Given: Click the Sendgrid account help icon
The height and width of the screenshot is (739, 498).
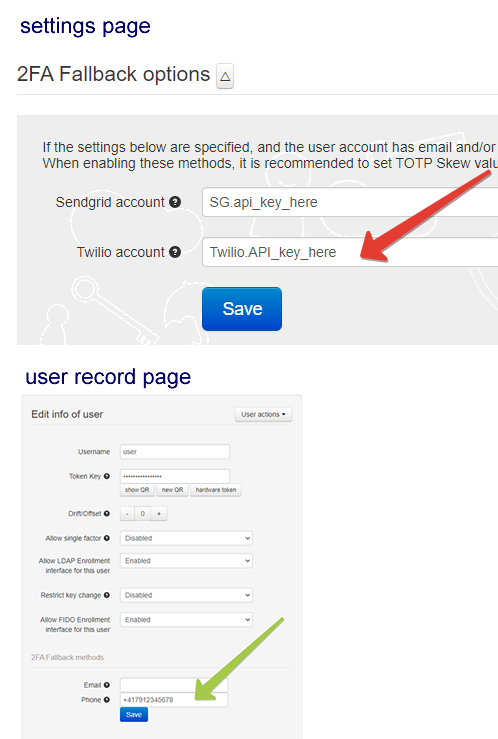Looking at the screenshot, I should pos(175,202).
